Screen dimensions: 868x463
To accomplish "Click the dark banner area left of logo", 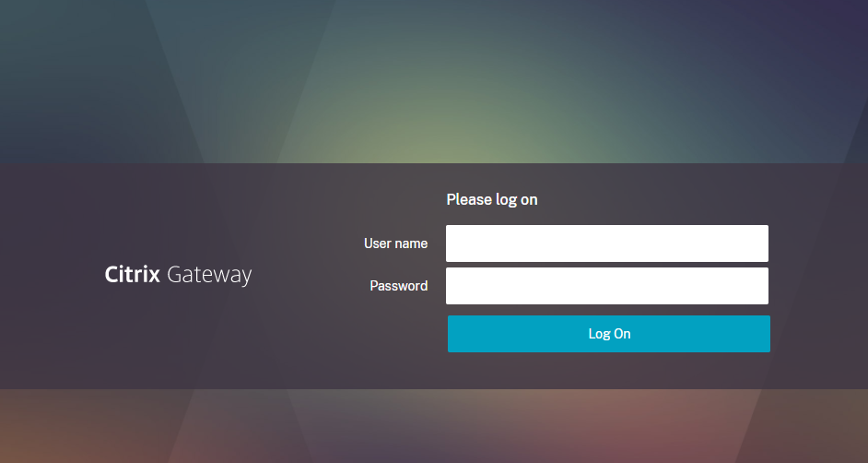I will (50, 275).
